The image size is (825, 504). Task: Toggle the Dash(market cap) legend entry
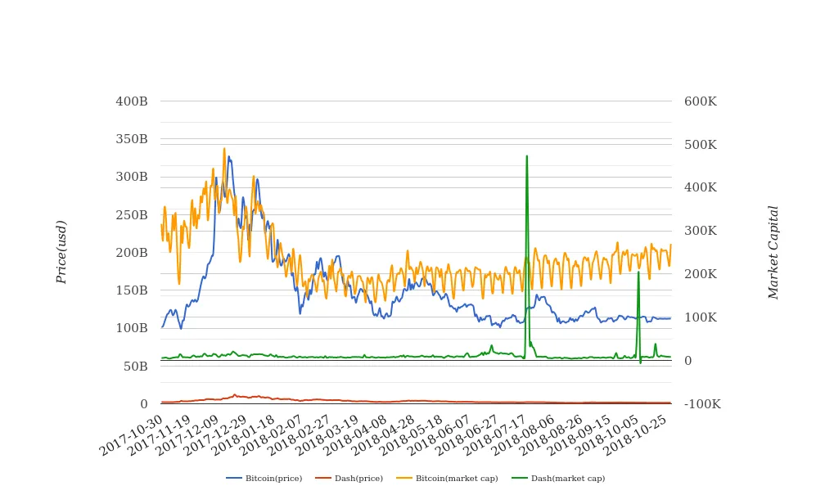pos(559,478)
